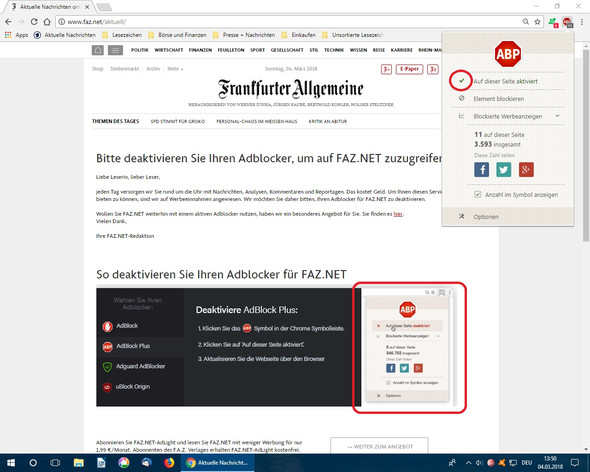
Task: Click the Adblock Plus extension icon in toolbar
Action: pos(567,22)
